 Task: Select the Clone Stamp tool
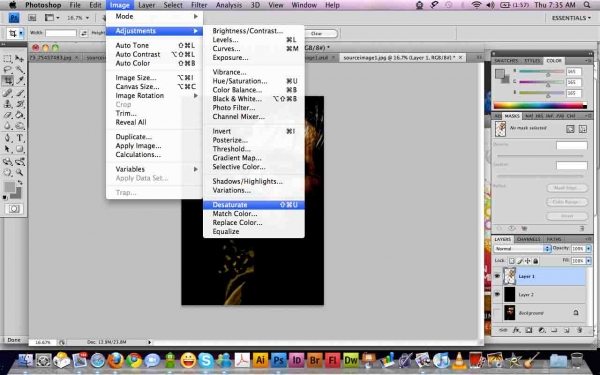[7, 104]
